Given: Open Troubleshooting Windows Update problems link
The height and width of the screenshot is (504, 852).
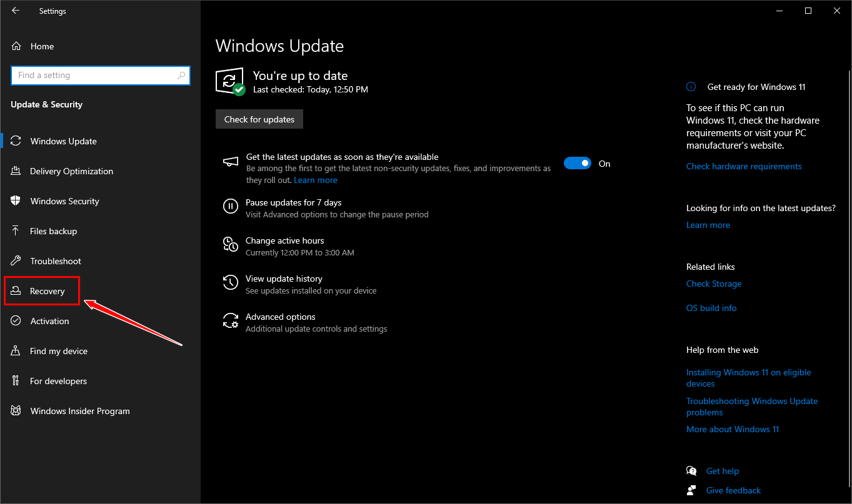Looking at the screenshot, I should tap(752, 407).
